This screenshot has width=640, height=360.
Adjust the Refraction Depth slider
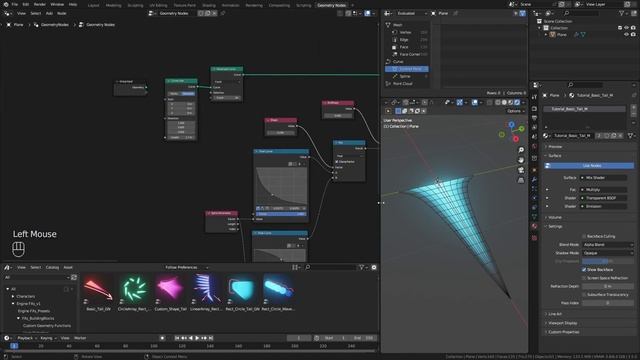608,287
